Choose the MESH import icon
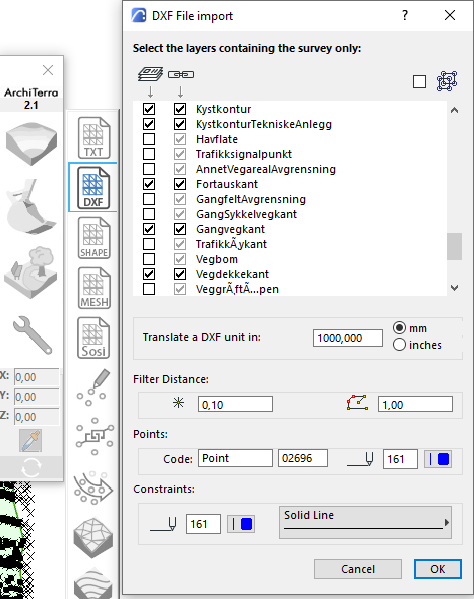The height and width of the screenshot is (599, 474). tap(94, 288)
